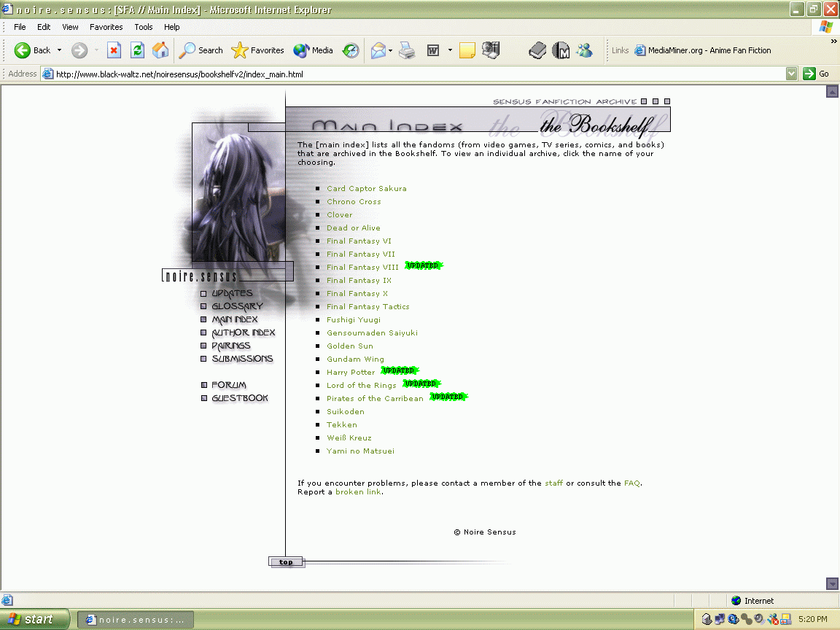Open the View menu
This screenshot has height=630, width=840.
tap(70, 27)
